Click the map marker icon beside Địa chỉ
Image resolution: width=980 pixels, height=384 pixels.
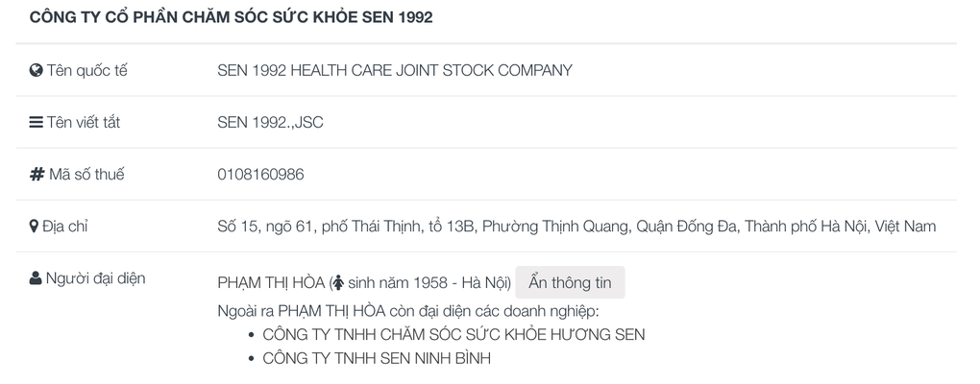pos(35,227)
